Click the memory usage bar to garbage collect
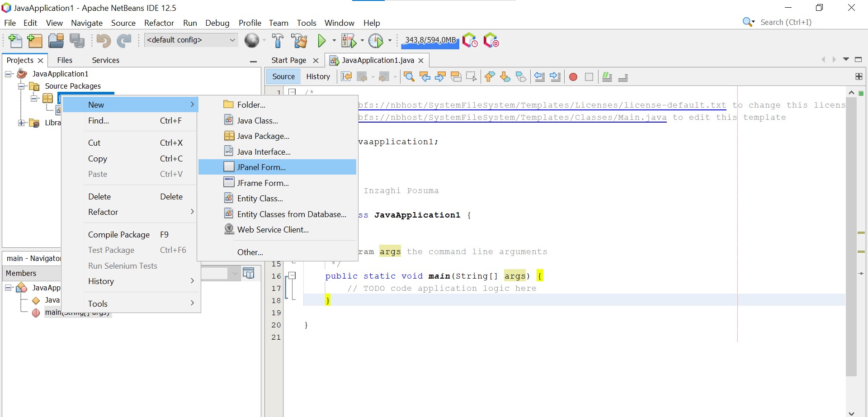Viewport: 868px width, 417px height. tap(429, 41)
